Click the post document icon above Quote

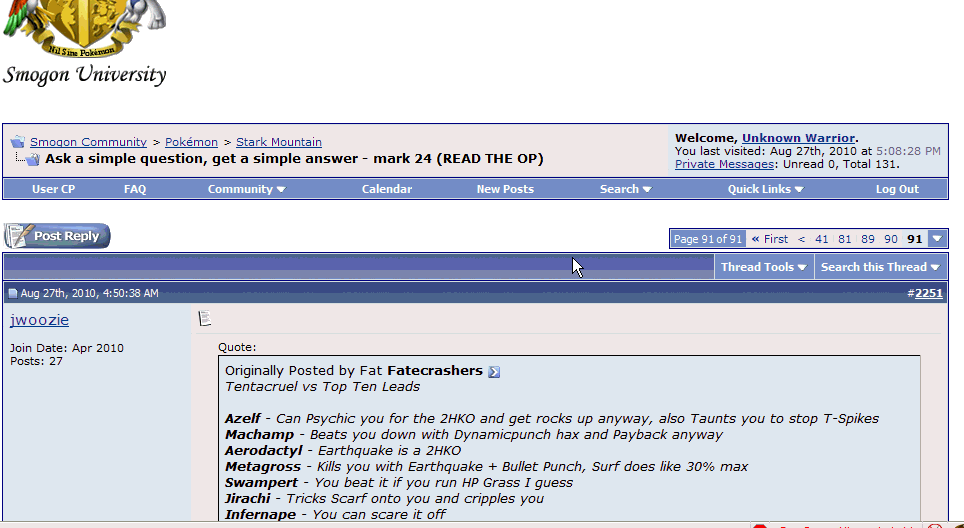point(205,318)
